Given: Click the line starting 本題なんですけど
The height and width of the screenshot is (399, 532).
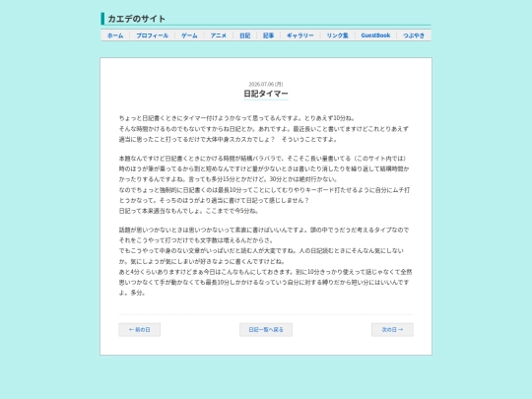Looking at the screenshot, I should (x=263, y=158).
